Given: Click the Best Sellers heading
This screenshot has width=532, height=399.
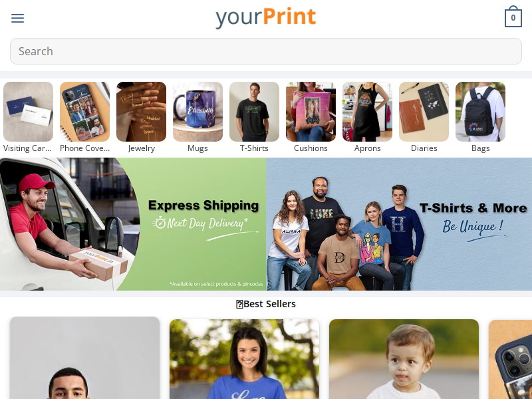Looking at the screenshot, I should pos(266,304).
